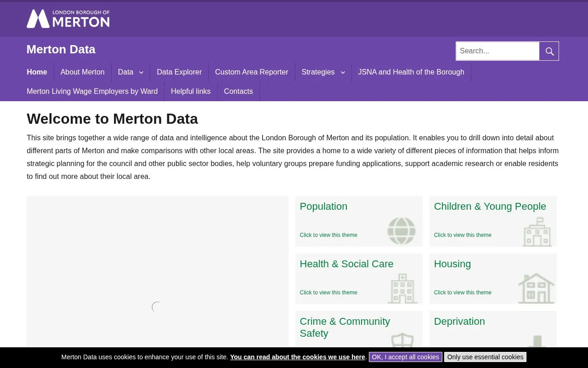
Task: Expand the Strategies menu chevron
Action: [x=343, y=72]
